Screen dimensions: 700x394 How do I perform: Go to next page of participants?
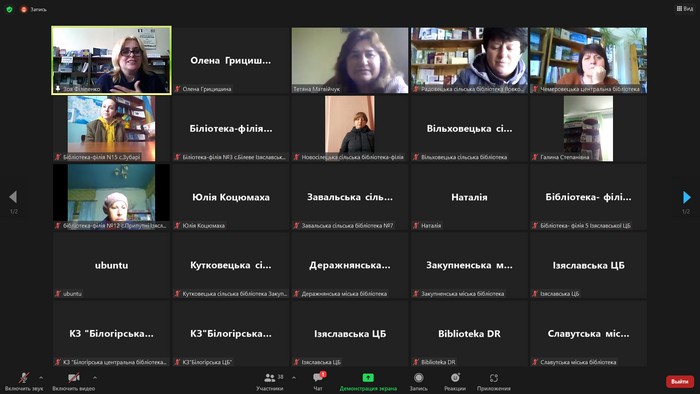point(687,197)
